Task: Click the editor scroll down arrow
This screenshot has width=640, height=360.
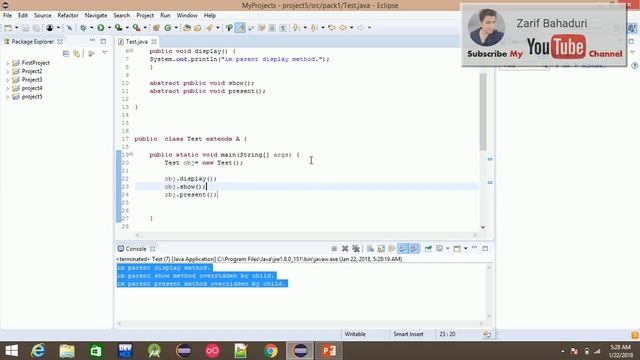Action: (x=483, y=227)
